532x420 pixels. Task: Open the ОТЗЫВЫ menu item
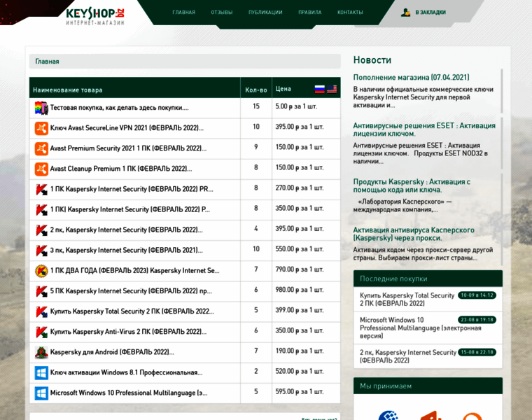pos(222,12)
